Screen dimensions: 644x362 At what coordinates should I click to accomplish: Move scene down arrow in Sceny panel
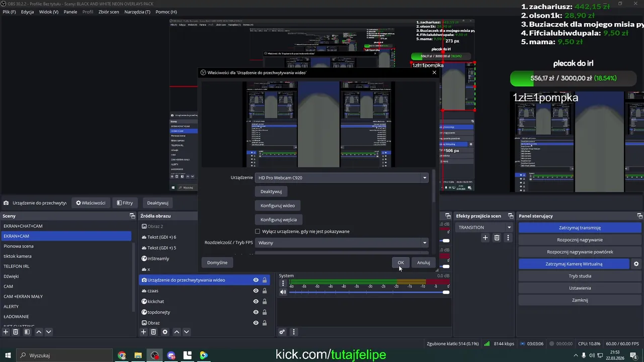point(48,332)
